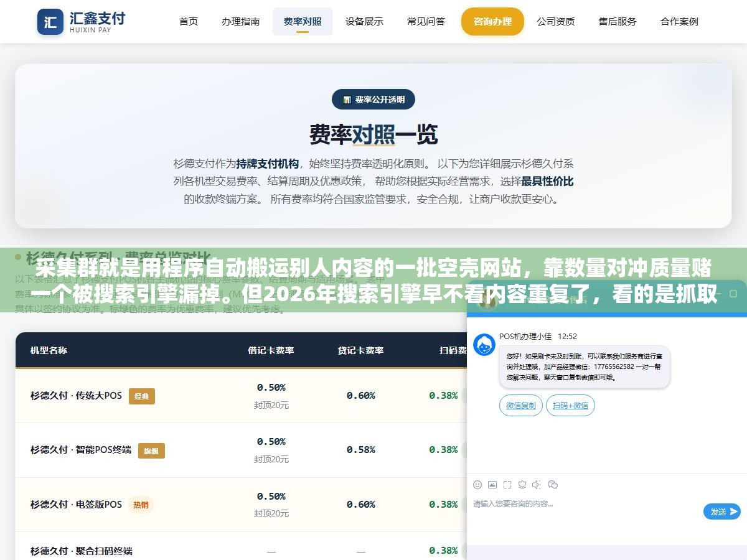Click the 0.58% credit rate for 智能POS终端
This screenshot has height=560, width=747.
coord(361,450)
